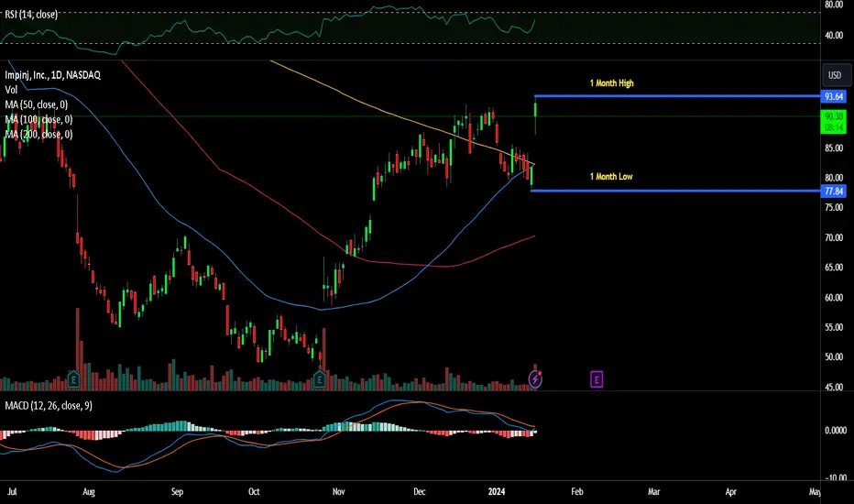Click the 85.00 price scale value
854x504 pixels.
pyautogui.click(x=834, y=148)
